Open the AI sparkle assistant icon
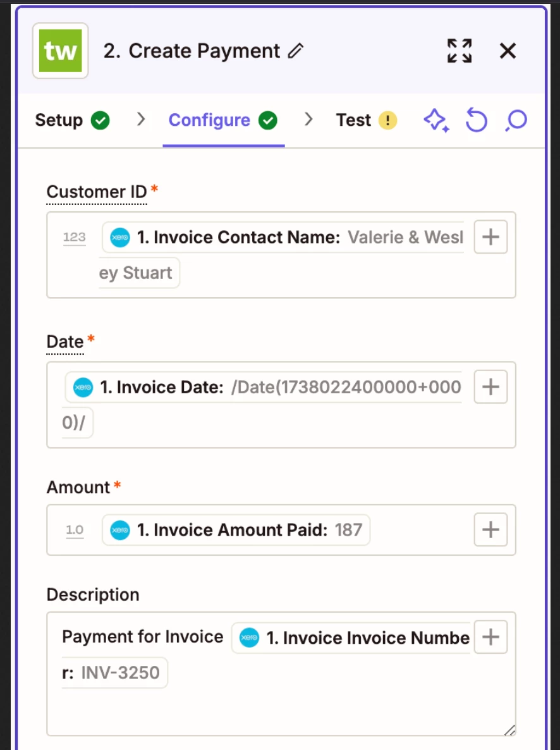This screenshot has height=750, width=560. pyautogui.click(x=436, y=121)
